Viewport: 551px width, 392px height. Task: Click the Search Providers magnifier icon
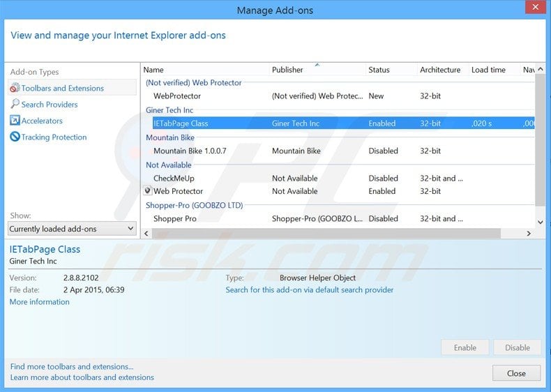click(15, 104)
